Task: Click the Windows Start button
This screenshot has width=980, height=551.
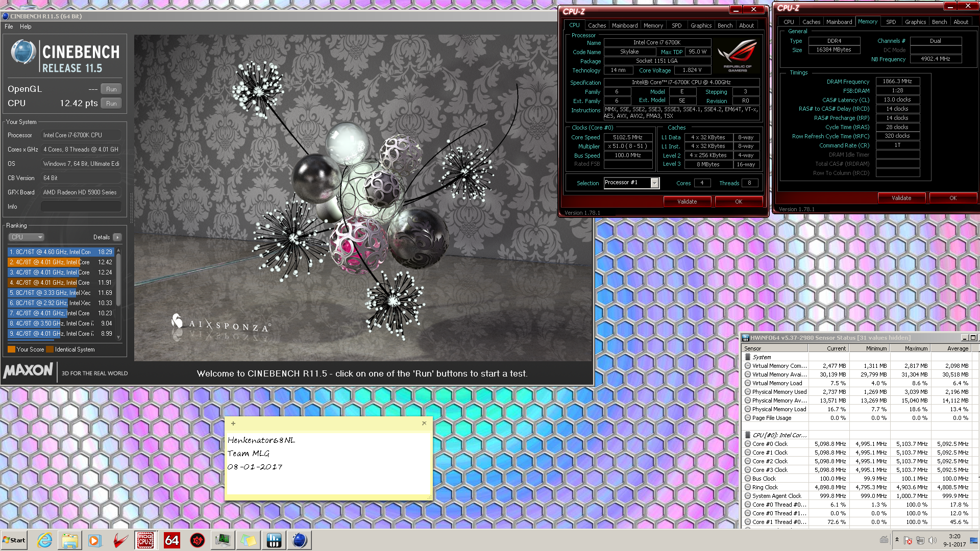Action: click(14, 540)
